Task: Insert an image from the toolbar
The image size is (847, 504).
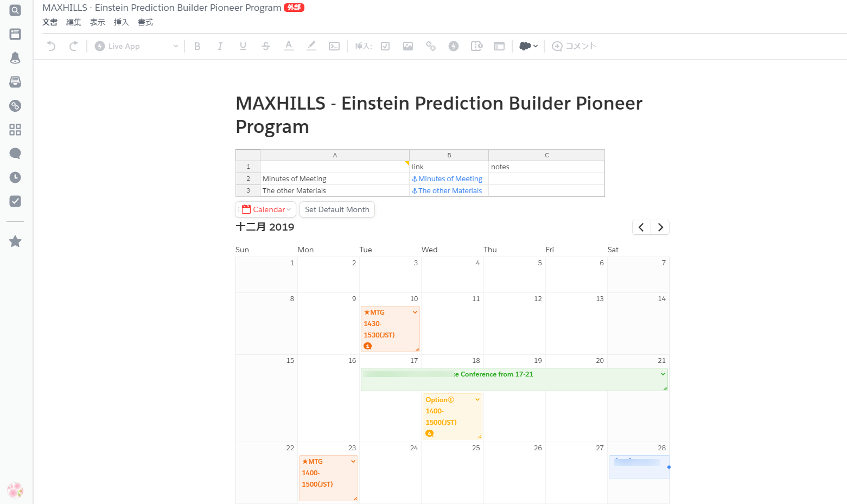Action: coord(408,46)
